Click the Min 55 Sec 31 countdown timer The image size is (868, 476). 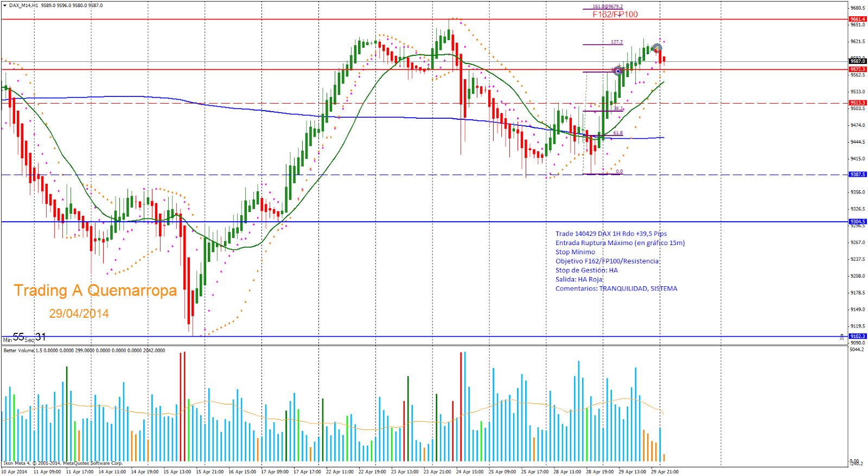tap(24, 338)
